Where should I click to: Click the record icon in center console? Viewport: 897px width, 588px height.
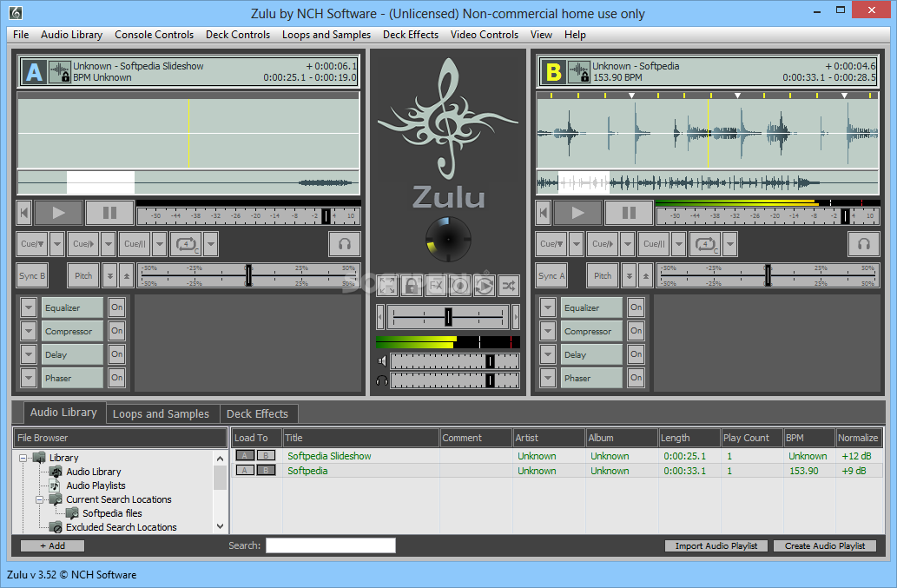coord(460,286)
